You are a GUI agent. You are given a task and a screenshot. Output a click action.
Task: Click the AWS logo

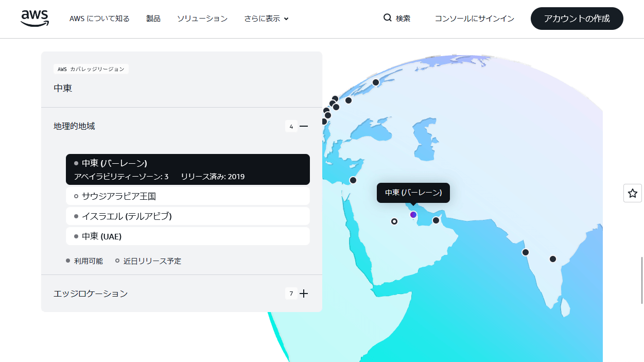point(35,18)
